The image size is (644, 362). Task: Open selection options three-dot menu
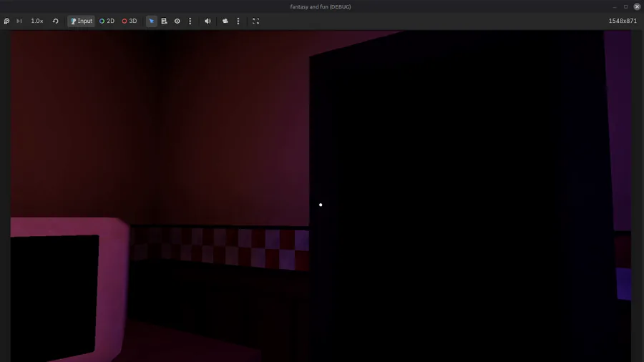click(190, 21)
